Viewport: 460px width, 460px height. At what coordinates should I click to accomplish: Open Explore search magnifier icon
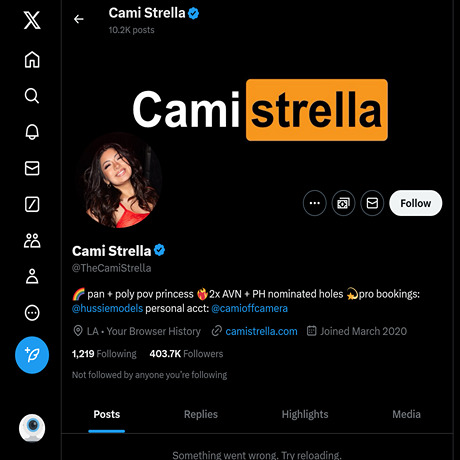pos(32,96)
